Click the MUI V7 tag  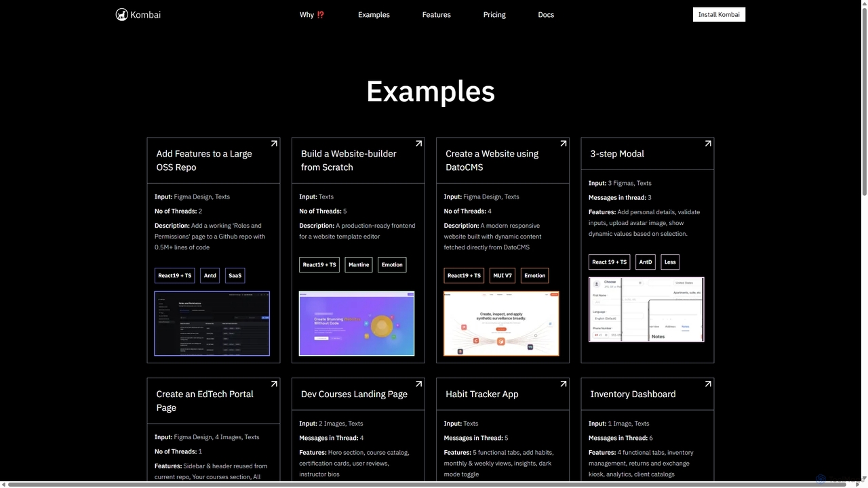(502, 275)
